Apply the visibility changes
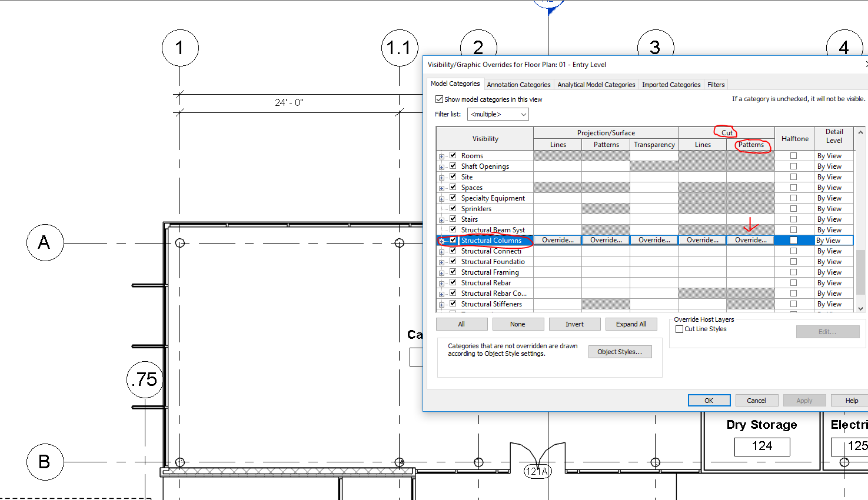868x500 pixels. (804, 400)
